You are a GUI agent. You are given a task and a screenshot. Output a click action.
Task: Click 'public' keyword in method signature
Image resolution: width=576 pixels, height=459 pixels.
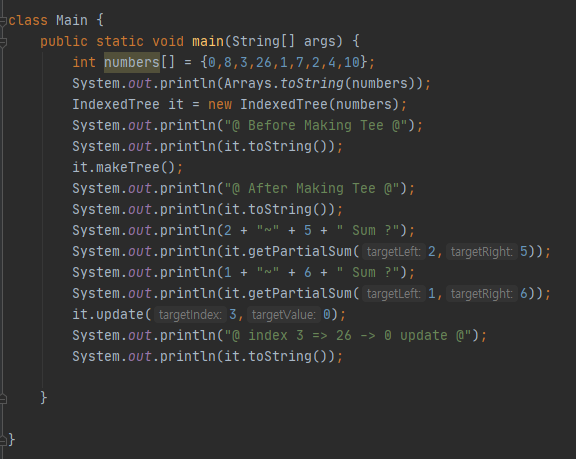point(64,41)
